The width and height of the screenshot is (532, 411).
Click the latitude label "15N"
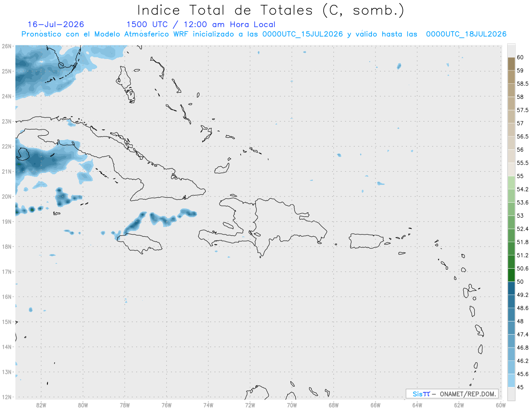6,321
